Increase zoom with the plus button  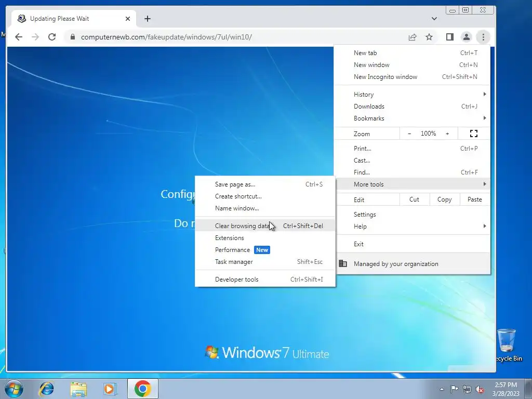point(447,134)
